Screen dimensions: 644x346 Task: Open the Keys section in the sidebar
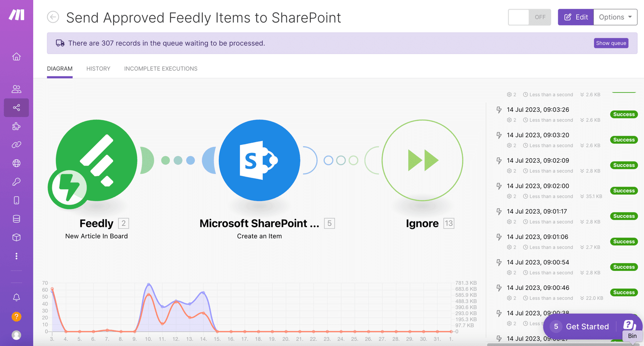[16, 182]
